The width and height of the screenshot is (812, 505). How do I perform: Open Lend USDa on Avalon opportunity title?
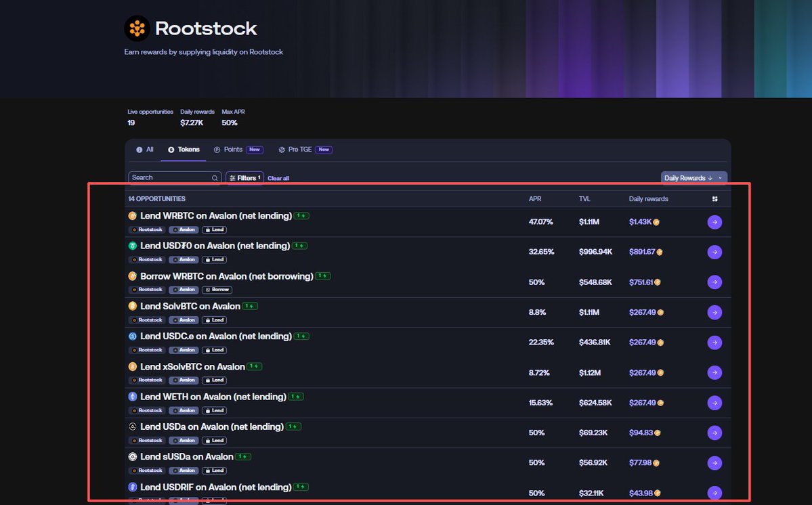(211, 426)
